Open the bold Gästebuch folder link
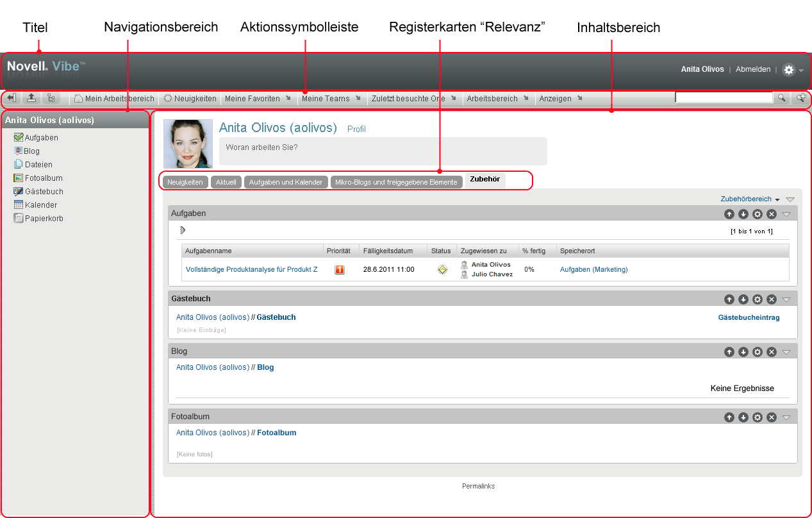This screenshot has width=812, height=518. pyautogui.click(x=276, y=317)
